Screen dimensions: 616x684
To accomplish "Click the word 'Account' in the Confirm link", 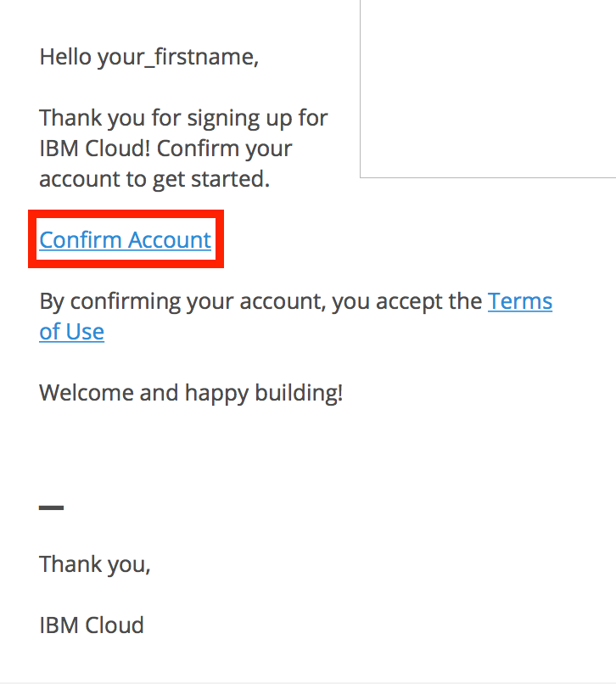I will (x=169, y=240).
